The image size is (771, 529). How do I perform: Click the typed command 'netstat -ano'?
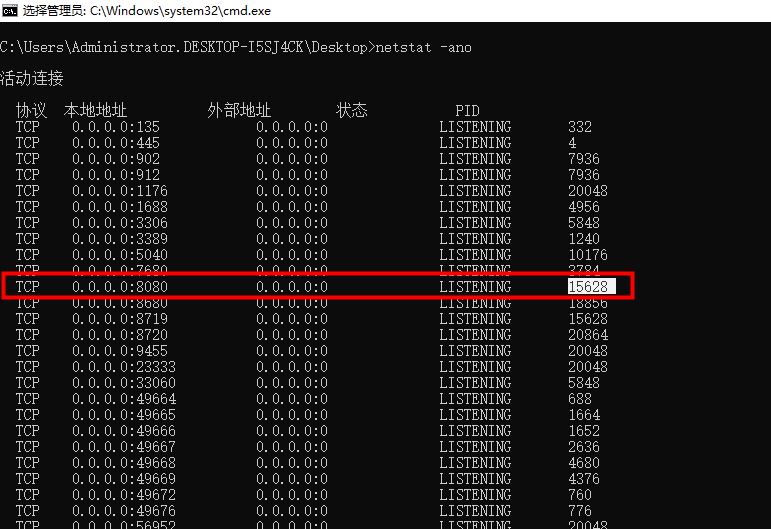[x=423, y=47]
